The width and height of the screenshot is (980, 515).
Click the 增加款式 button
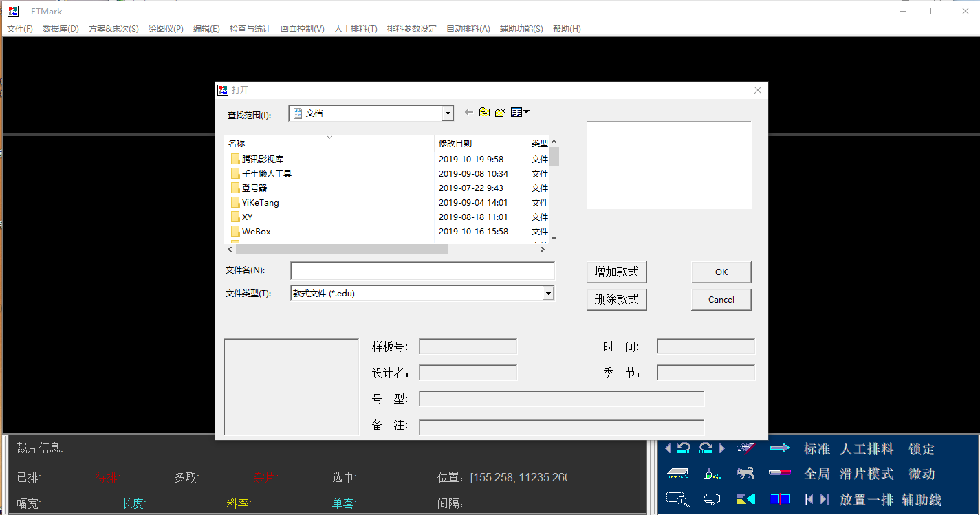616,272
